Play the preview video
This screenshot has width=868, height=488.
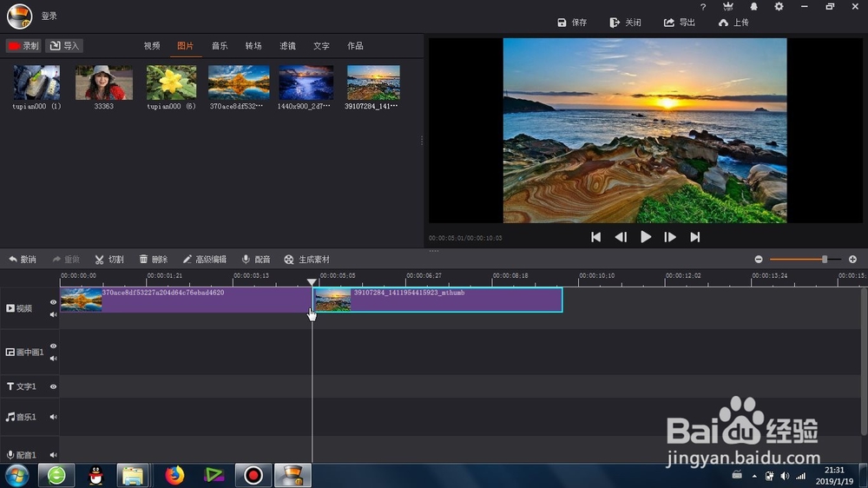click(x=646, y=237)
